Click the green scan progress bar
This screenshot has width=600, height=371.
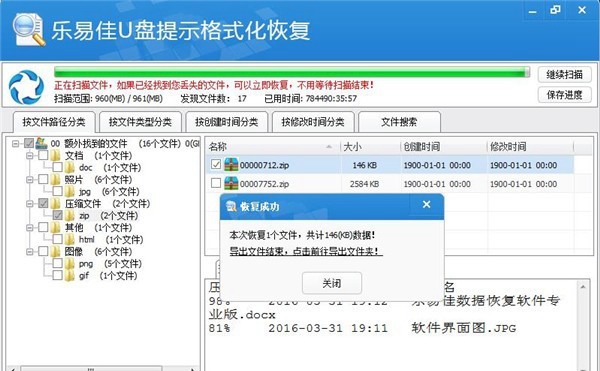pos(292,72)
